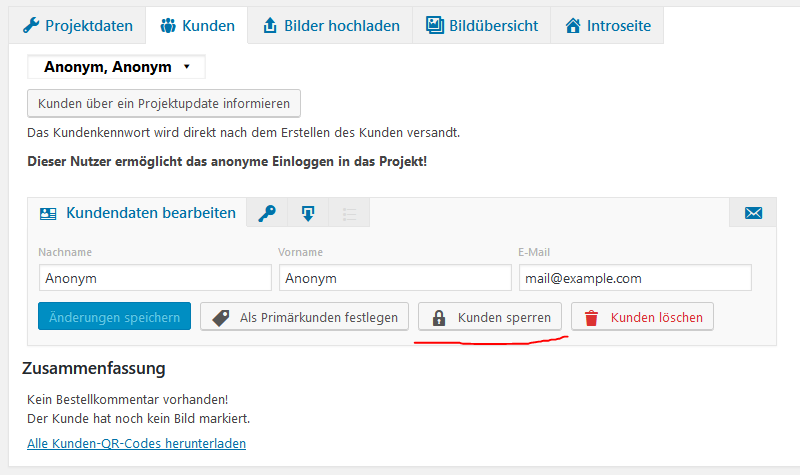Select the E-Mail input field
800x475 pixels.
coord(634,278)
